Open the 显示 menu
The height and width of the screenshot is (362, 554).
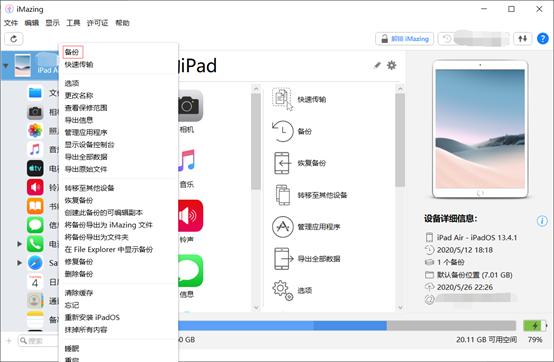click(x=52, y=23)
